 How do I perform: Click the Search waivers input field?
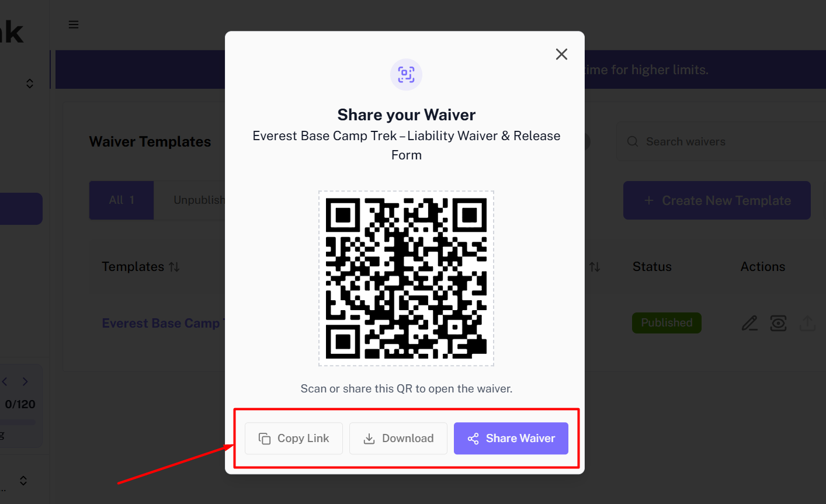pos(724,142)
